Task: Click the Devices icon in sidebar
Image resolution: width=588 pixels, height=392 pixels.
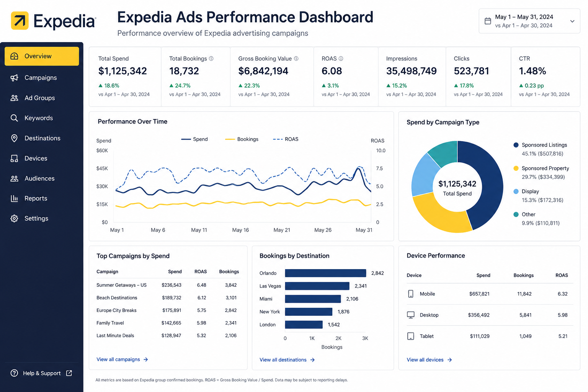Action: point(14,158)
